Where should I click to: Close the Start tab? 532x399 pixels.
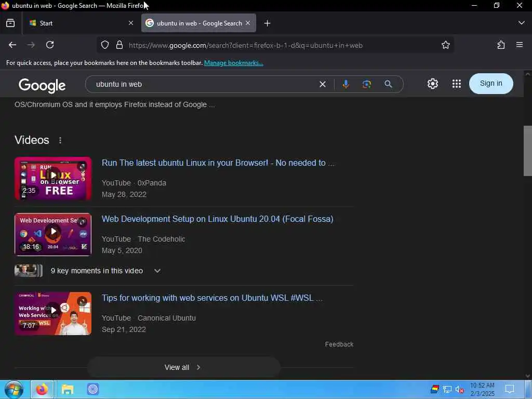131,23
